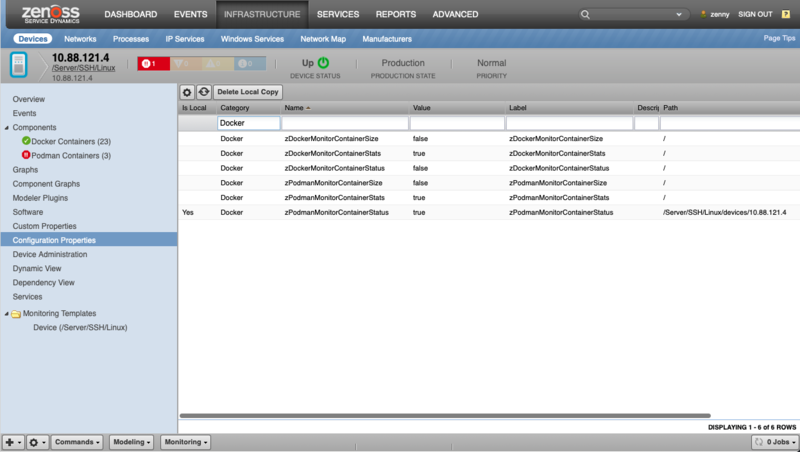Click the horizontal scrollbar under the grid
The height and width of the screenshot is (452, 800).
click(445, 416)
